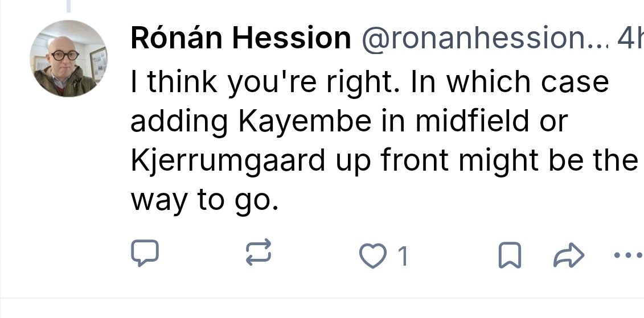Click the empty area below the post divider
The image size is (644, 318).
[x=322, y=308]
